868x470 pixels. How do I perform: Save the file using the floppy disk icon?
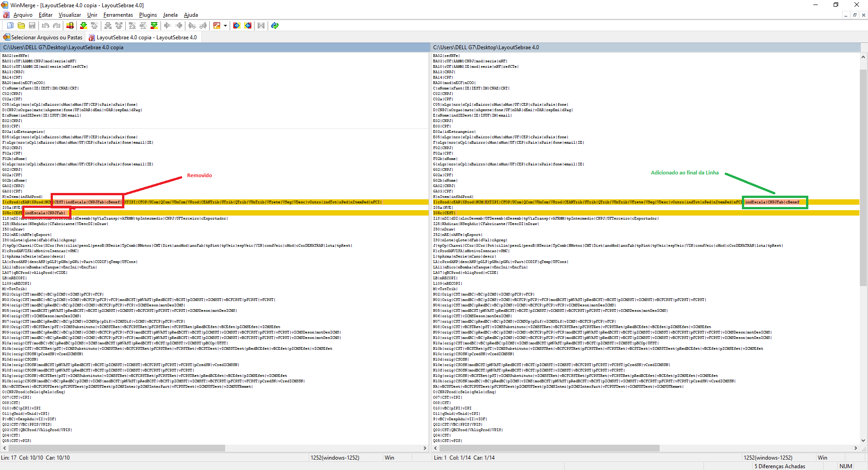[x=32, y=26]
